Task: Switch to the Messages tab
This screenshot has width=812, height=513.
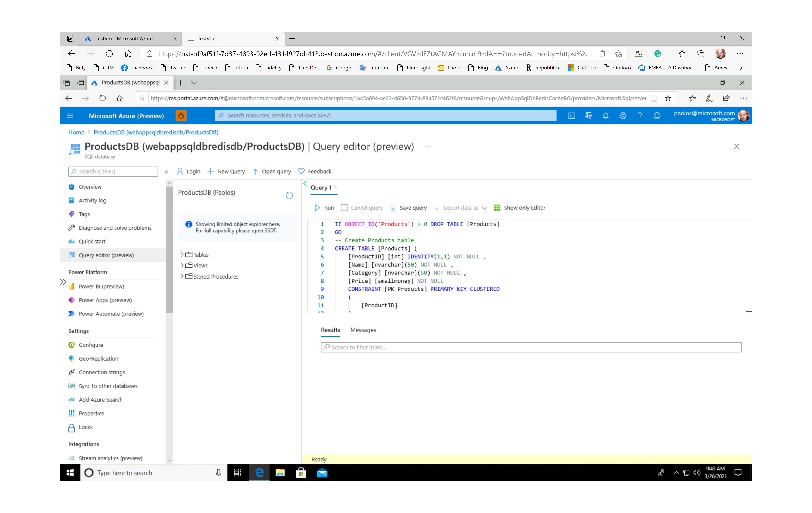Action: click(363, 330)
